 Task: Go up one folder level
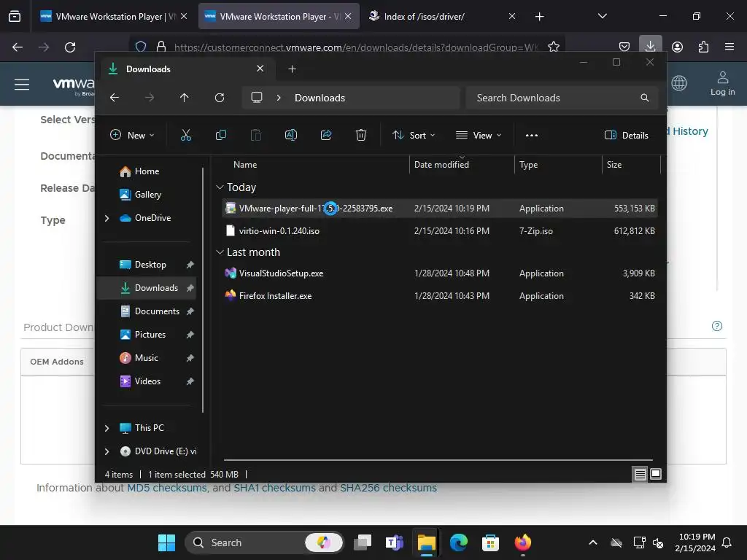185,98
